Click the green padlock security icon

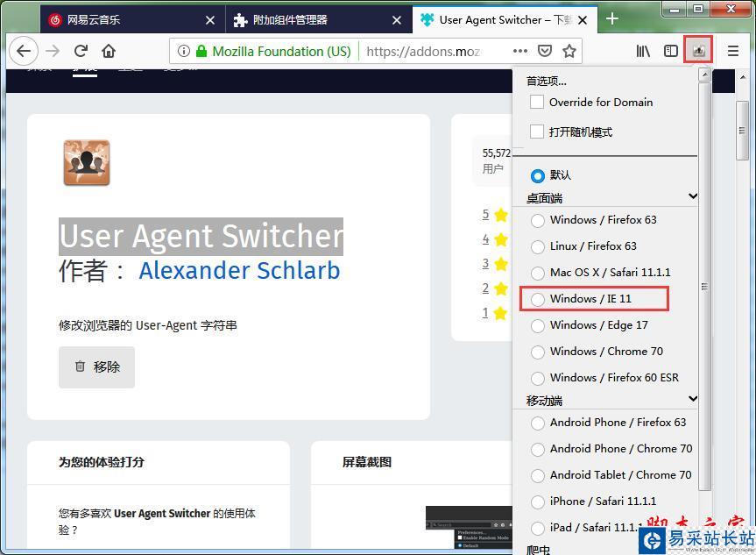pyautogui.click(x=201, y=51)
